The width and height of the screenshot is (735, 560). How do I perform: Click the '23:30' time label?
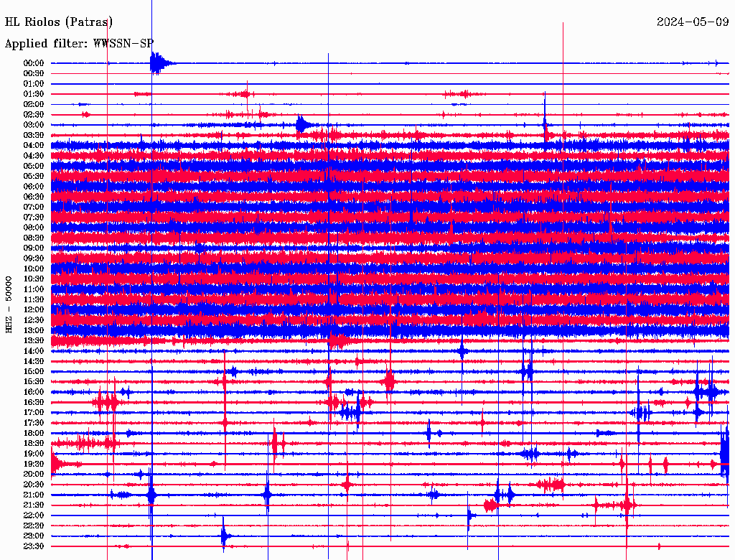click(x=34, y=546)
